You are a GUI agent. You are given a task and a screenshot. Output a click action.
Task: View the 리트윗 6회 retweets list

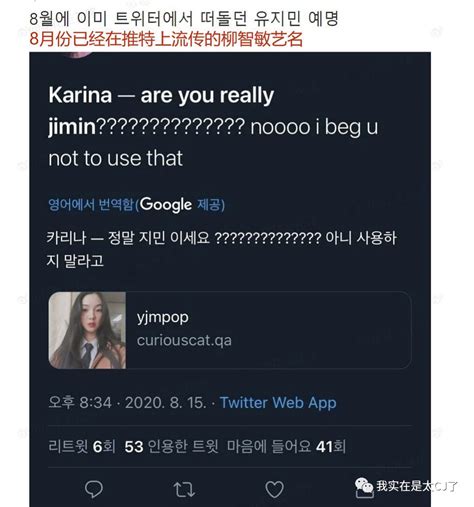(x=82, y=446)
